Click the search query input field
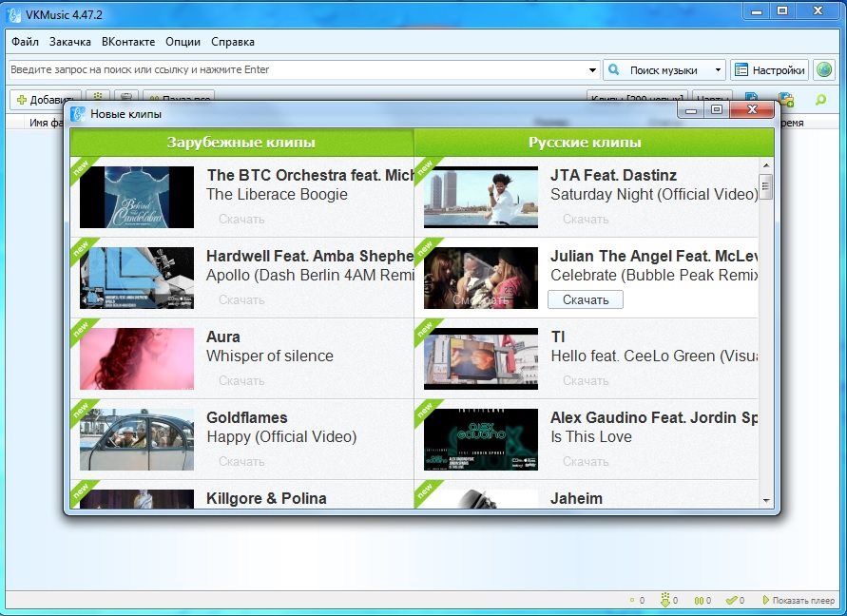The image size is (847, 616). pos(295,69)
